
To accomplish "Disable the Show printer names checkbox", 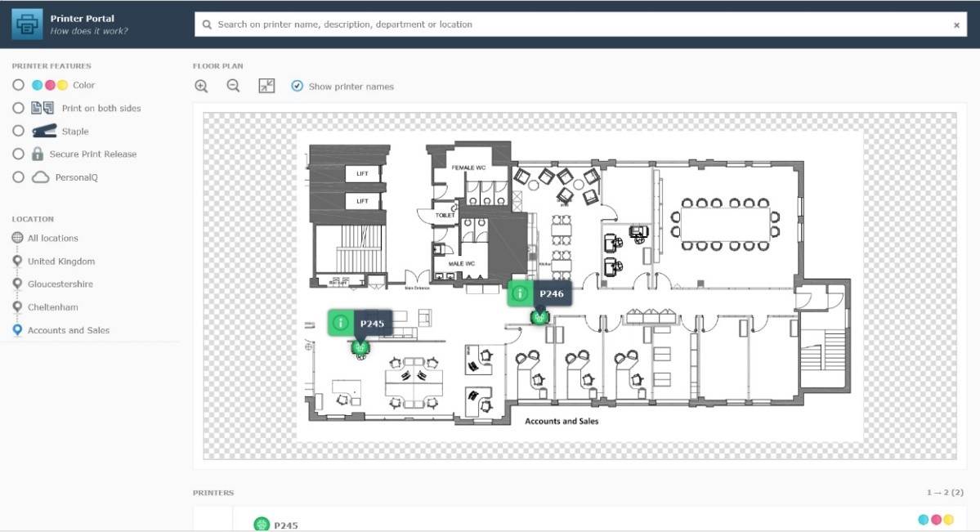I will (x=297, y=86).
